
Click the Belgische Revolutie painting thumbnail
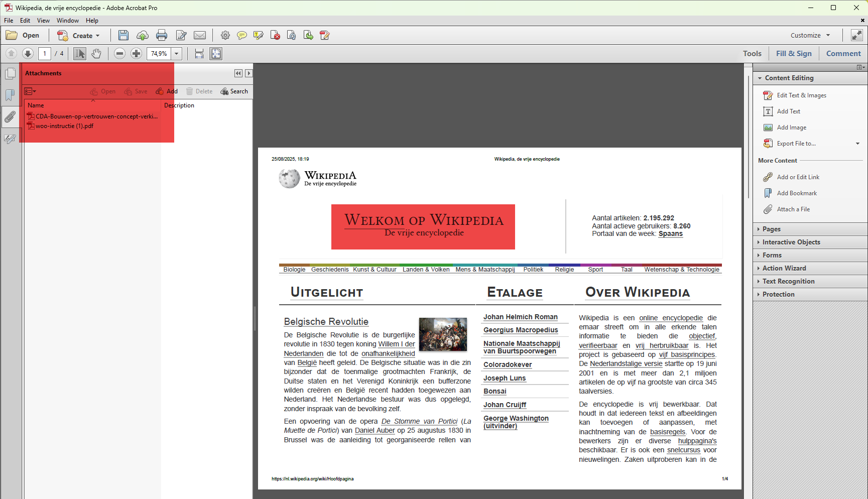point(443,334)
